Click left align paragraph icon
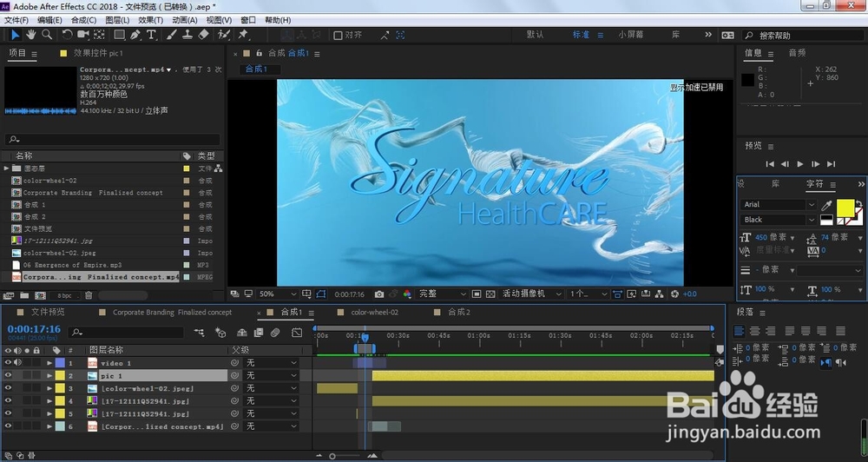The width and height of the screenshot is (868, 462). (x=739, y=331)
